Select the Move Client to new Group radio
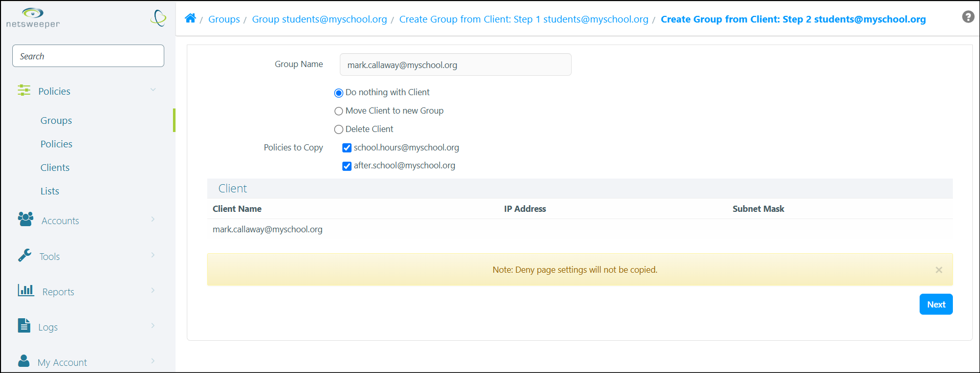Viewport: 980px width, 373px height. coord(339,111)
